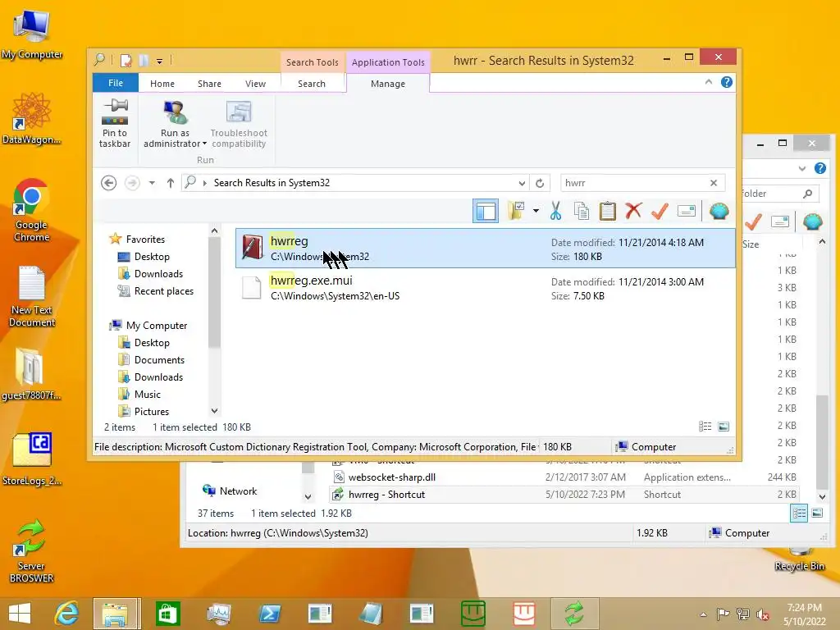
Task: Open Favorites in navigation pane
Action: coord(145,239)
